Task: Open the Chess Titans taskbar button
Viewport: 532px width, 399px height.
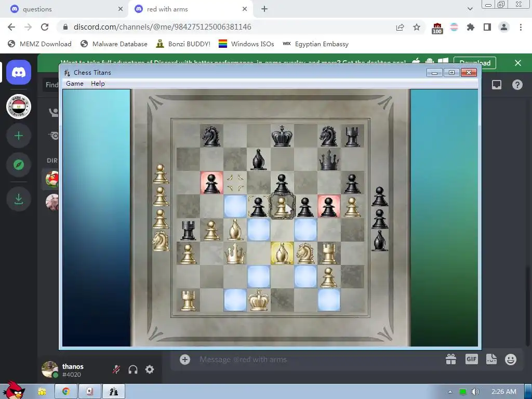Action: 114,392
